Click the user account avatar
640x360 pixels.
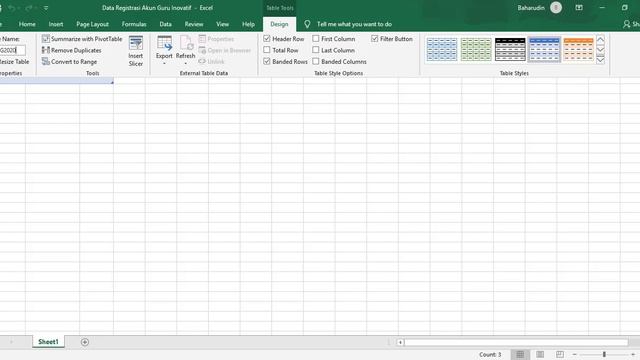point(556,8)
